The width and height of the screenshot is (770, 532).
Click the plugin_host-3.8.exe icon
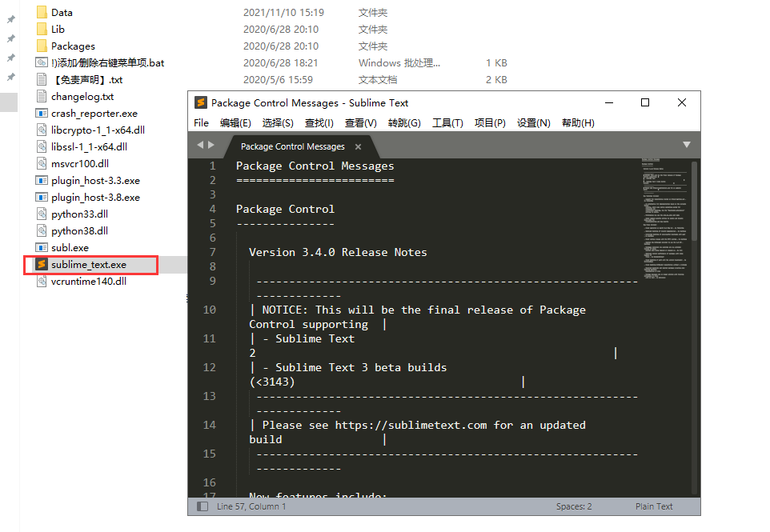(x=42, y=197)
